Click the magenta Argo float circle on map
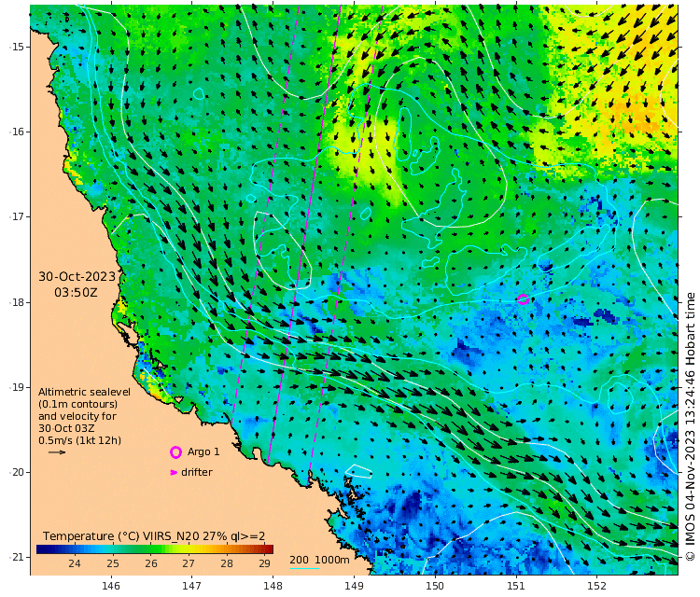 [x=523, y=299]
